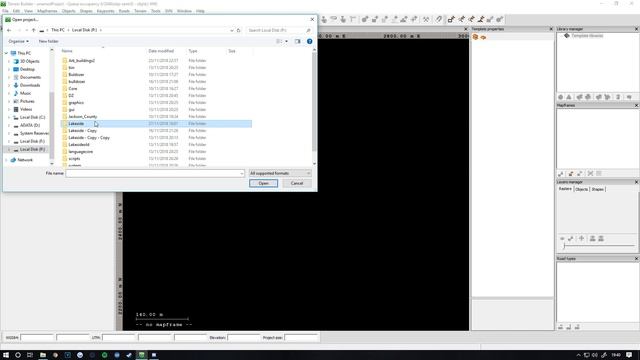Adjust the Layers manager opacity slider
This screenshot has width=640, height=360.
click(x=564, y=246)
